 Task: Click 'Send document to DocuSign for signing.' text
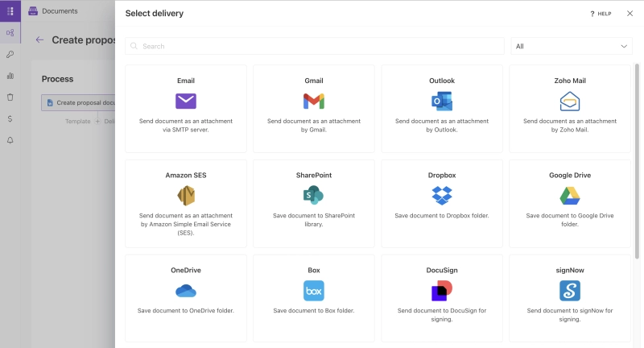click(x=442, y=315)
